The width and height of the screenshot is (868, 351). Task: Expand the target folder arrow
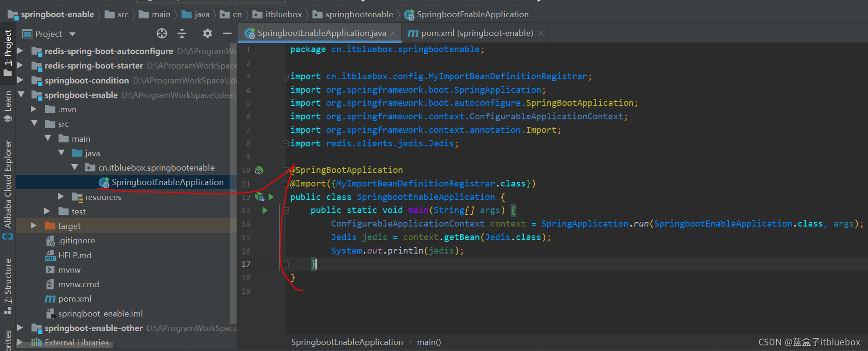[x=34, y=226]
